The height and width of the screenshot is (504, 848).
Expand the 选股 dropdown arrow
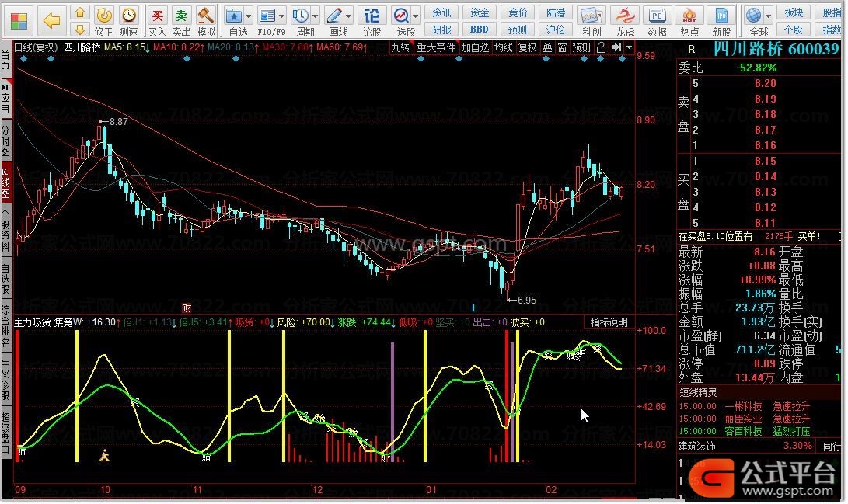(416, 16)
